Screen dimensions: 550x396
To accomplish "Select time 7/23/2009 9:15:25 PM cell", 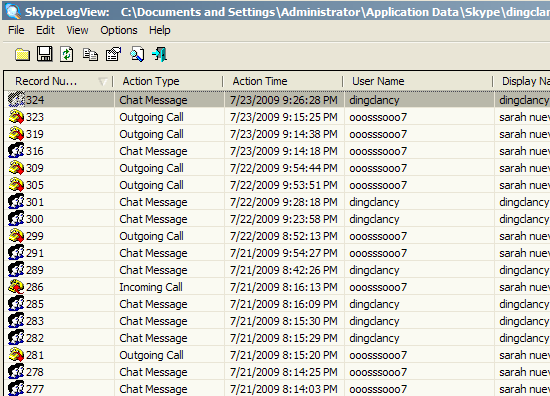I will [284, 117].
